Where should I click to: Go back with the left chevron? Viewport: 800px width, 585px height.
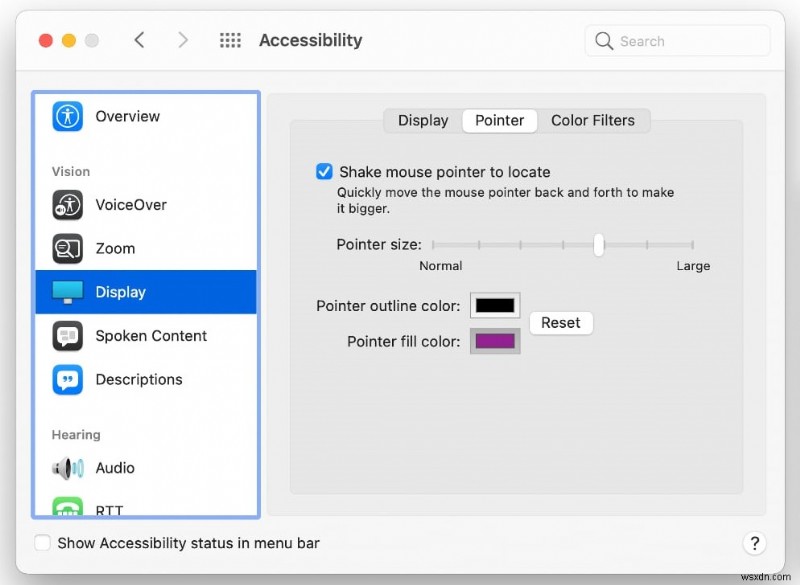pos(140,41)
